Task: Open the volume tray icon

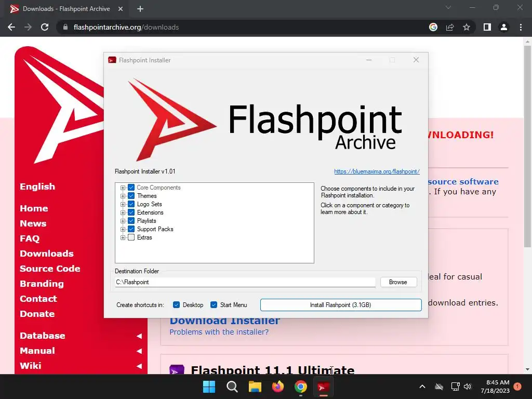Action: [x=468, y=387]
